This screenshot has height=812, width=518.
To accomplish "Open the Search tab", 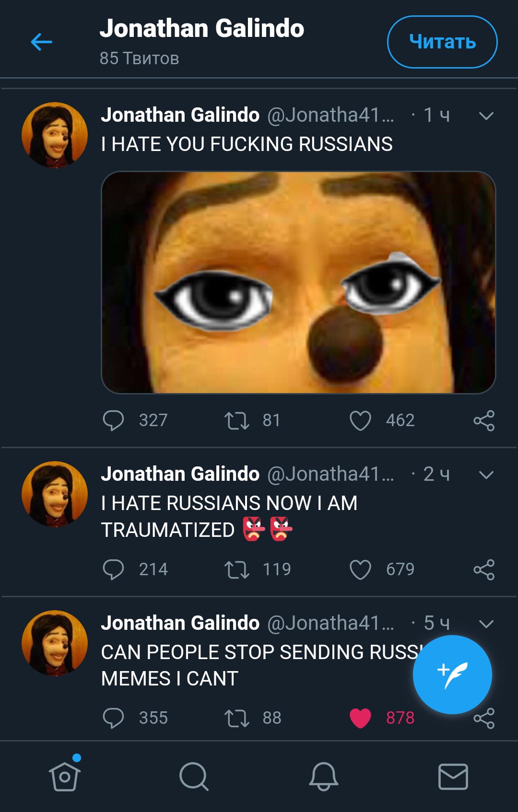I will pos(194,776).
